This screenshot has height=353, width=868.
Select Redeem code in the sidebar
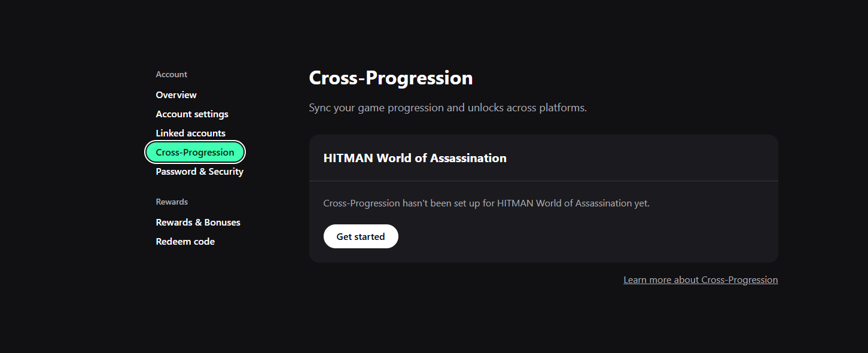tap(185, 242)
